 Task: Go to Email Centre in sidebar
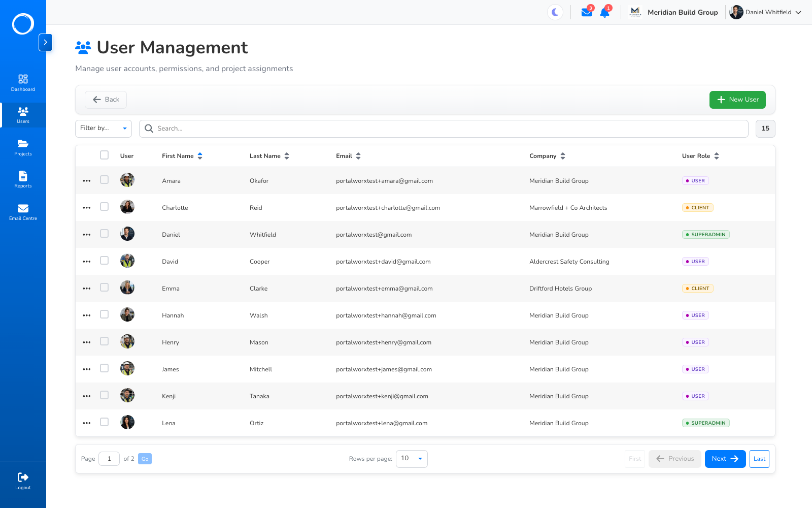23,212
